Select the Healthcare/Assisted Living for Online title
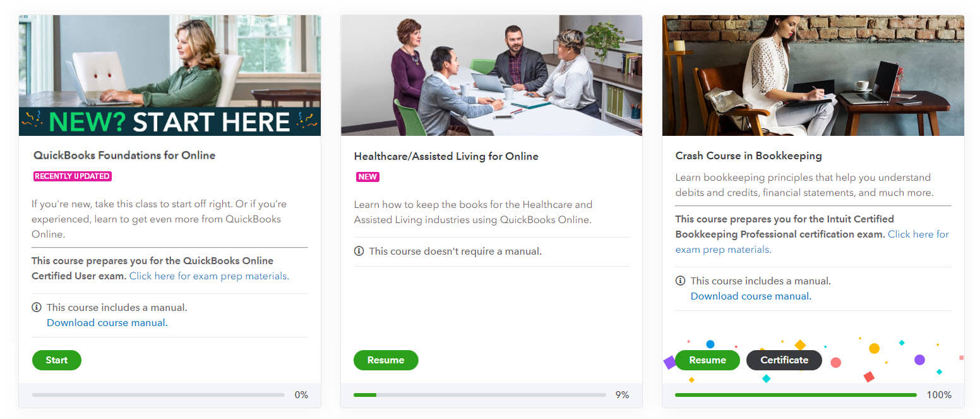Image resolution: width=980 pixels, height=419 pixels. pos(446,156)
